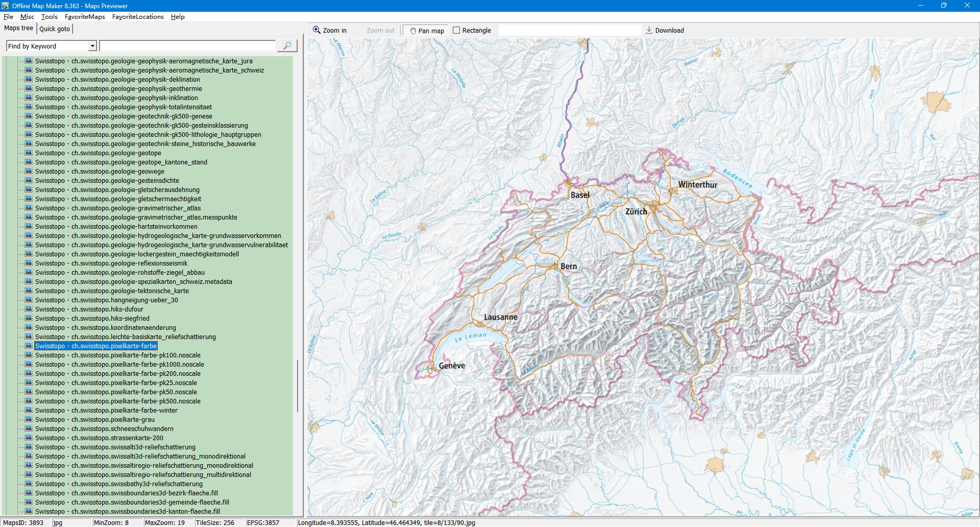This screenshot has width=980, height=527.
Task: Open the Tools menu
Action: 49,17
